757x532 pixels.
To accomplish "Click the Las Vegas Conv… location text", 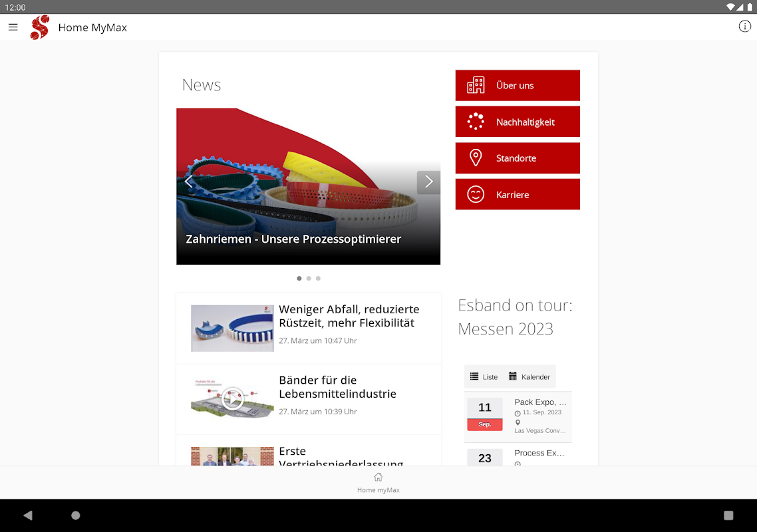I will [x=539, y=431].
